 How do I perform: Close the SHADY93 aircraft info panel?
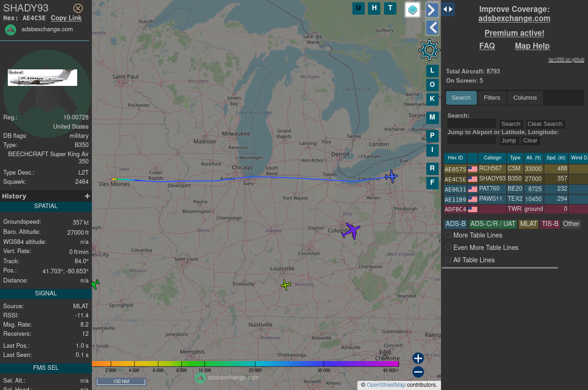[x=78, y=8]
